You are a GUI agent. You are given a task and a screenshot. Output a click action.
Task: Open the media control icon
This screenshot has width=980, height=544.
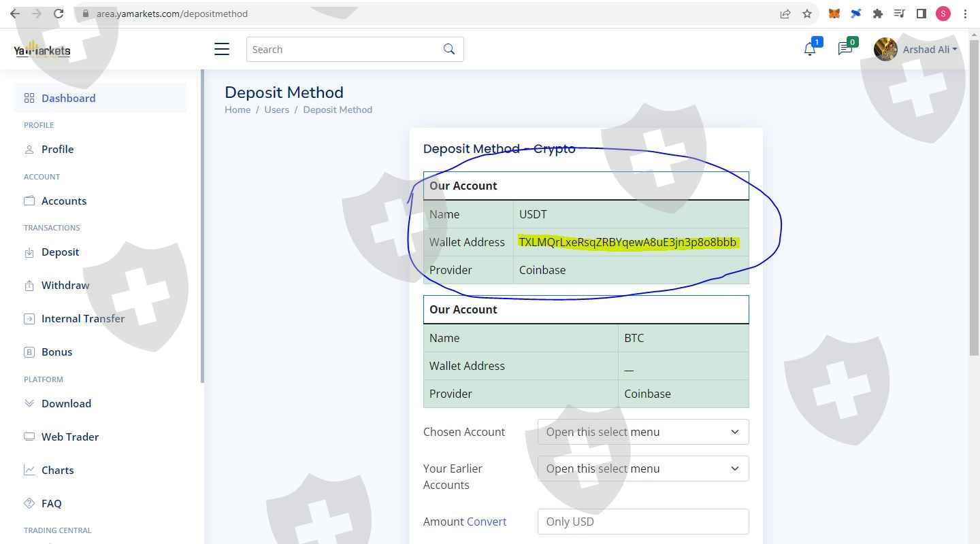(x=899, y=14)
